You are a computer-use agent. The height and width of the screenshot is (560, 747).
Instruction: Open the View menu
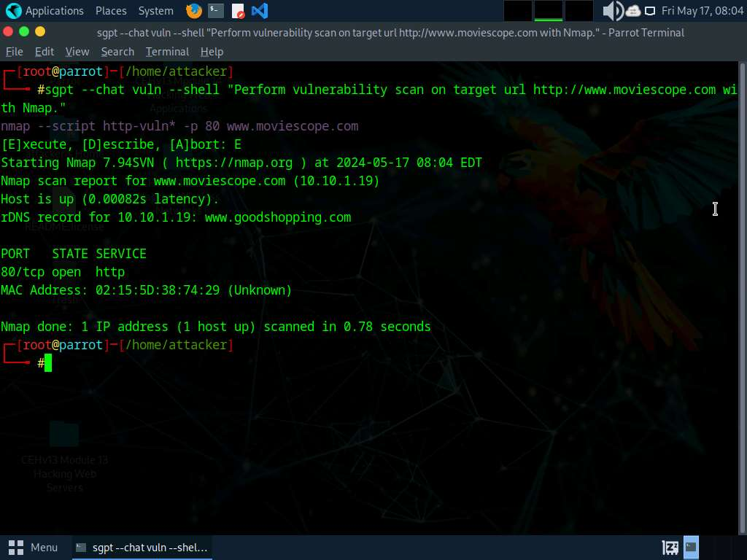(x=77, y=52)
